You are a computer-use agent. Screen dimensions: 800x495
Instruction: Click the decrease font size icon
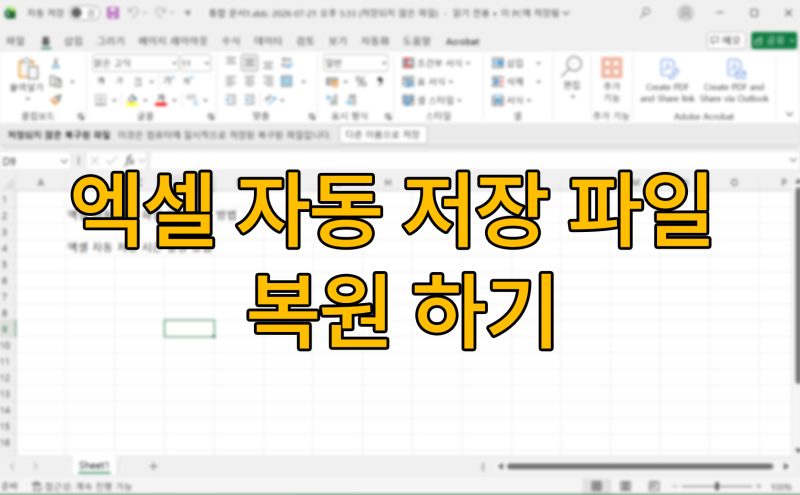188,81
